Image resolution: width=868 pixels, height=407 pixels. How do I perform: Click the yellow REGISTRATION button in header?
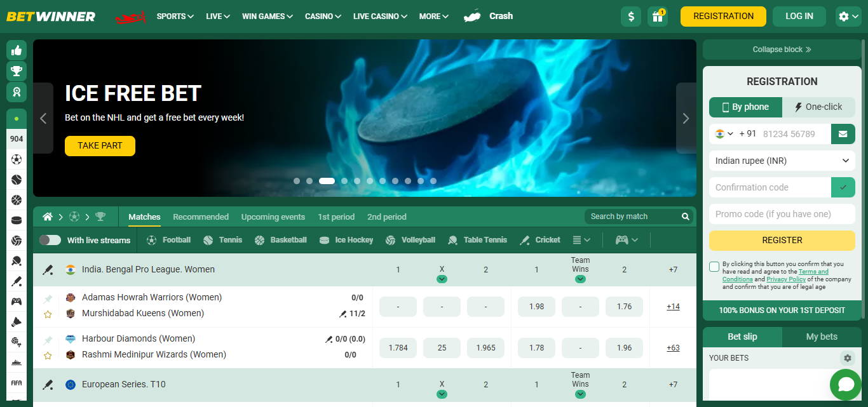click(723, 17)
